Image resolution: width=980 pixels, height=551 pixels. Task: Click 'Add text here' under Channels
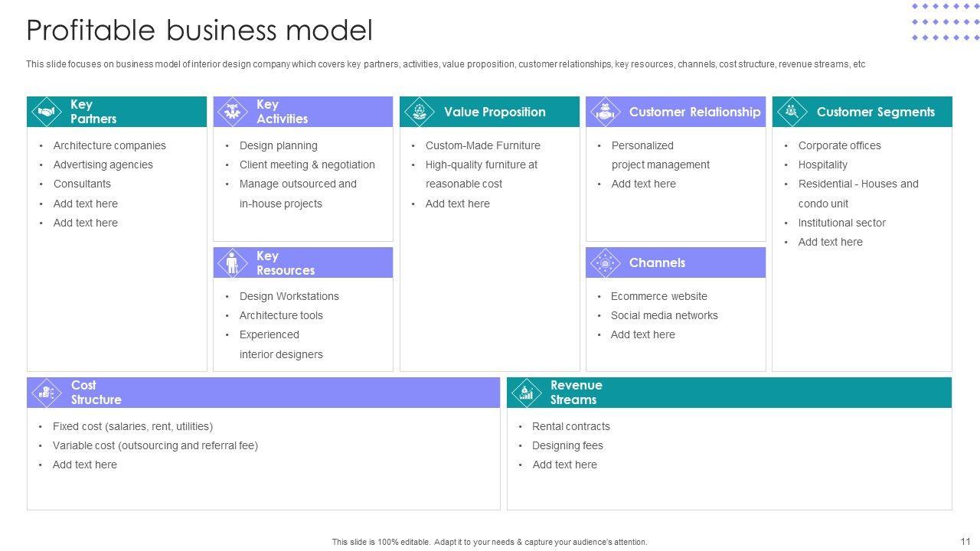click(x=643, y=334)
